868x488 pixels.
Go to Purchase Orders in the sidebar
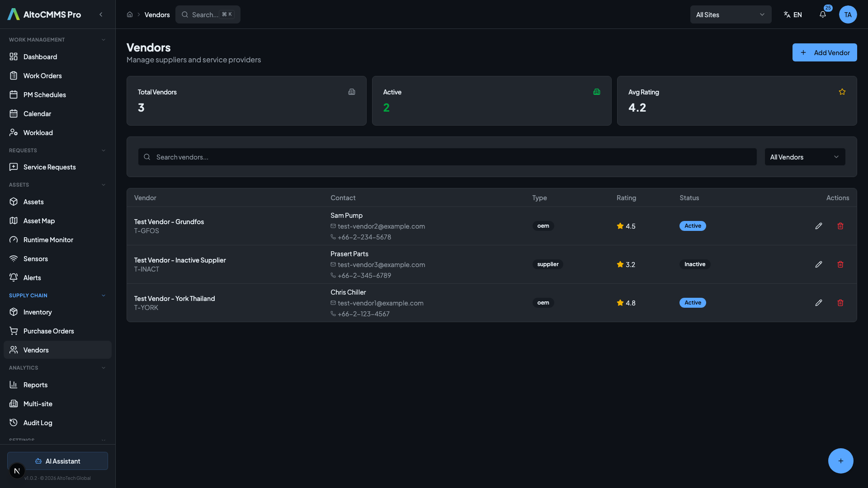[48, 331]
